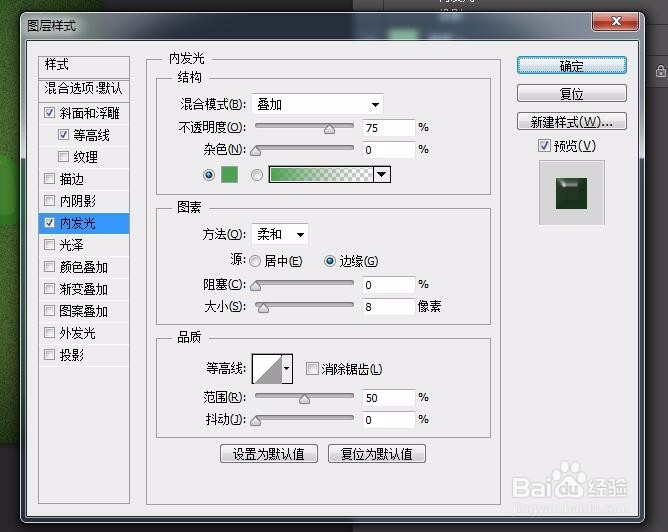Select the 斜面和浮雕 style row label

89,113
